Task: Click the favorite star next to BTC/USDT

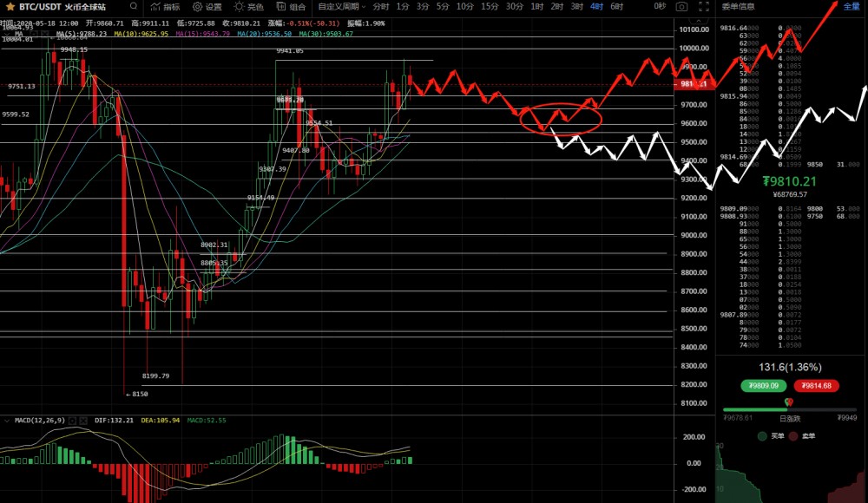Action: 10,6
